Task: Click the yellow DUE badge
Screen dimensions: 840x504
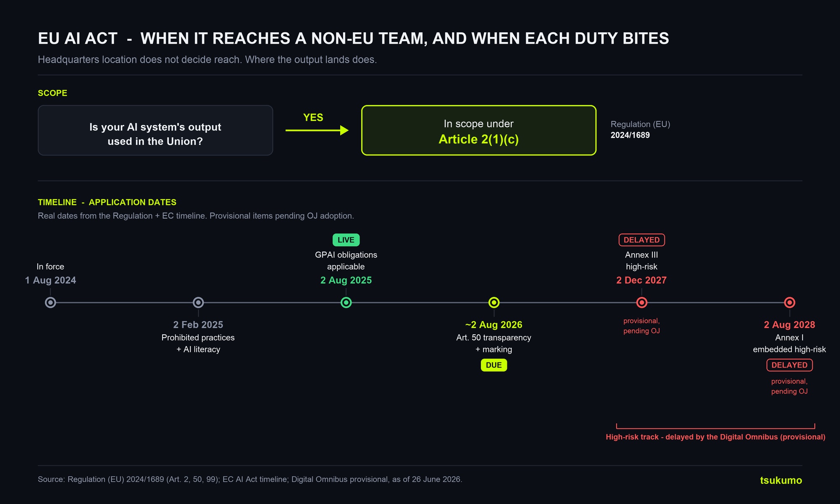Action: (x=494, y=365)
